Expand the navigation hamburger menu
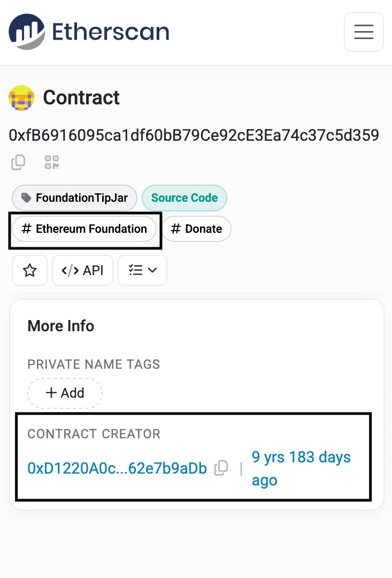 [364, 32]
